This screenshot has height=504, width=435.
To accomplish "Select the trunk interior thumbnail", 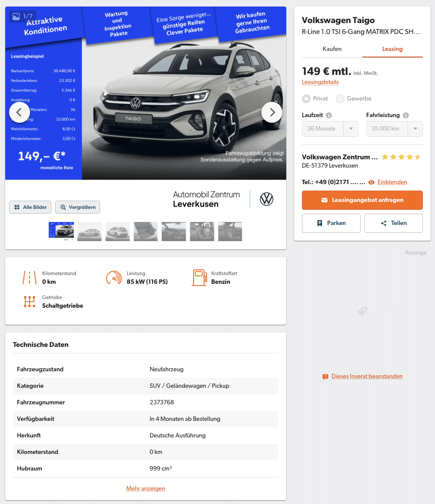I will tap(146, 232).
